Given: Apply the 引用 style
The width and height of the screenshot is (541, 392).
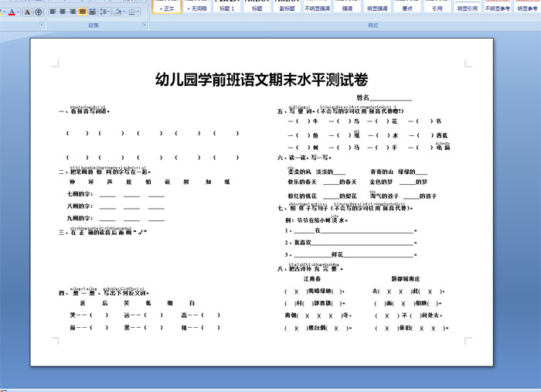Looking at the screenshot, I should click(x=437, y=6).
